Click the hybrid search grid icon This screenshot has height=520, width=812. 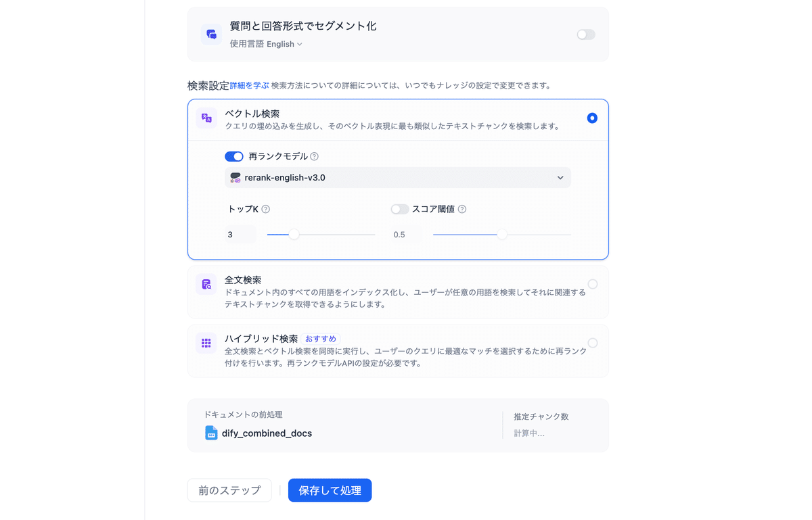pos(206,343)
